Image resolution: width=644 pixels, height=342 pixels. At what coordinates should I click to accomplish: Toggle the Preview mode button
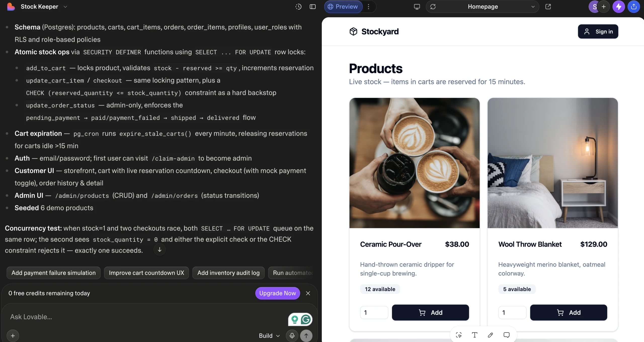point(343,7)
